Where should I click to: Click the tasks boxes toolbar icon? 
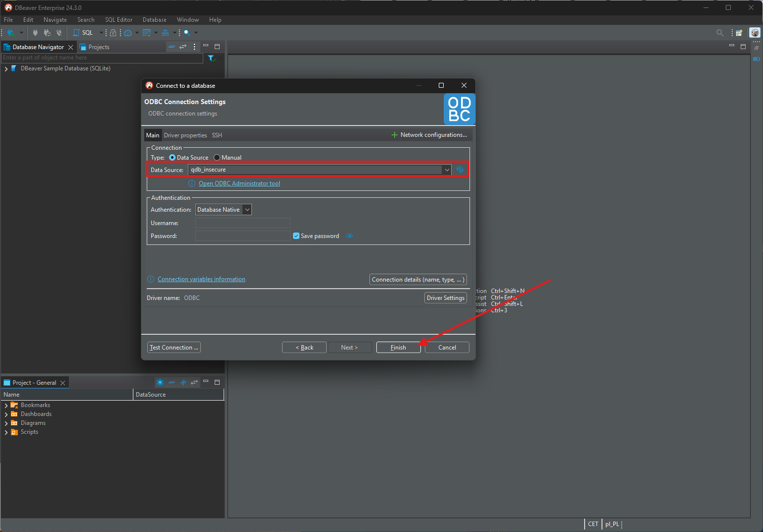[166, 33]
